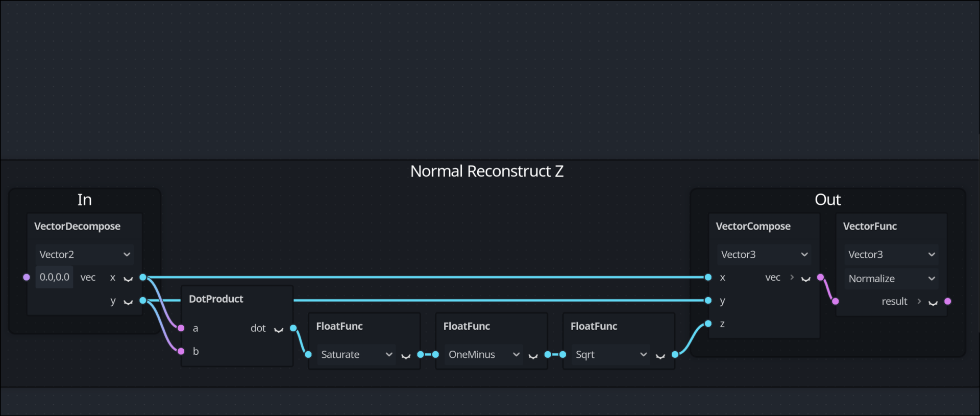Toggle the preview icon beside Sqrt dropdown
980x416 pixels.
660,356
